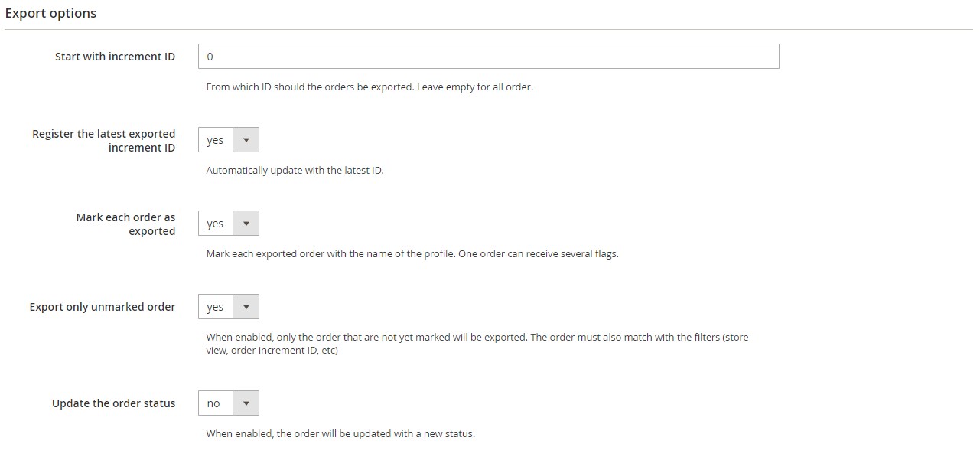Click the Export options section heading
980x457 pixels.
click(x=50, y=13)
